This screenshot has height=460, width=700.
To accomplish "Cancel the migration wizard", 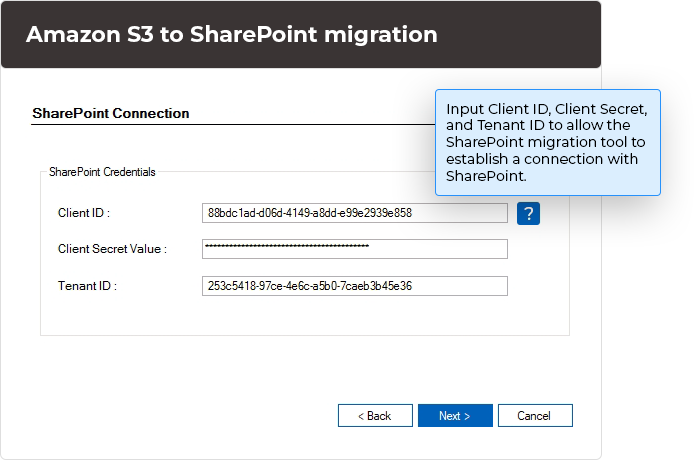I will pyautogui.click(x=535, y=416).
